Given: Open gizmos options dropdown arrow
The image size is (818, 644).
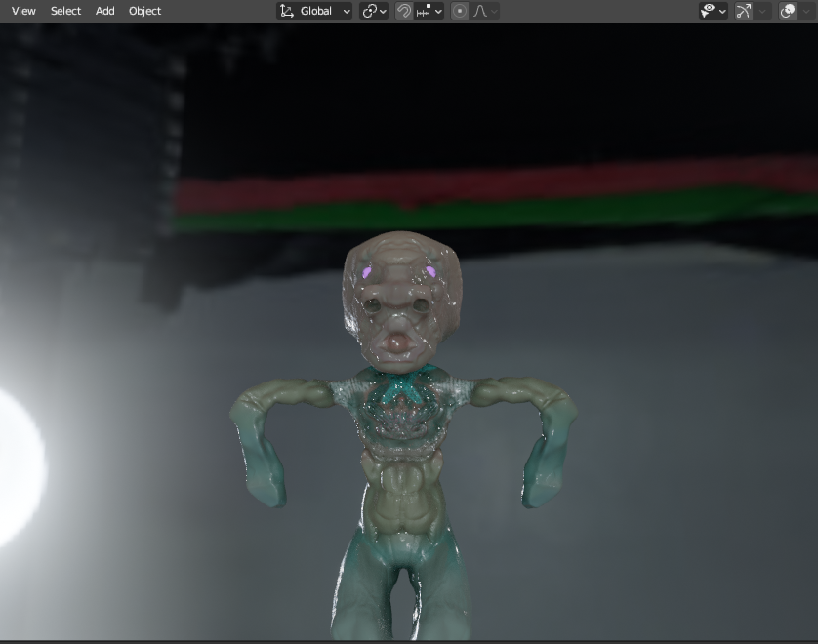Looking at the screenshot, I should 762,11.
